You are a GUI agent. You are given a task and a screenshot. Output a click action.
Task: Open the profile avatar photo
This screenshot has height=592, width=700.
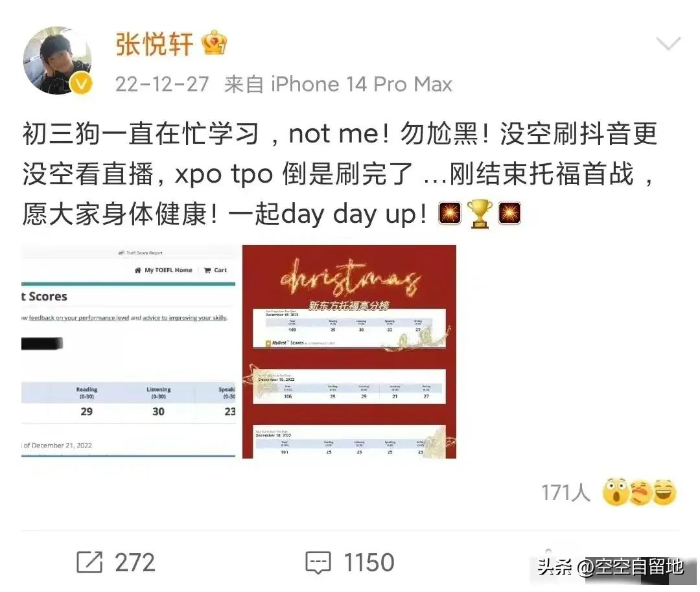coord(57,61)
